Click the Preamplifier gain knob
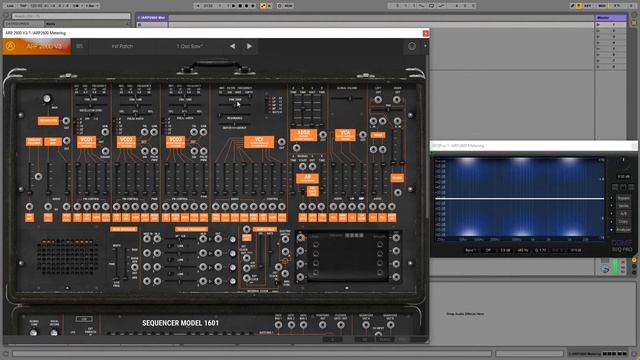640x360 pixels. pos(47,98)
